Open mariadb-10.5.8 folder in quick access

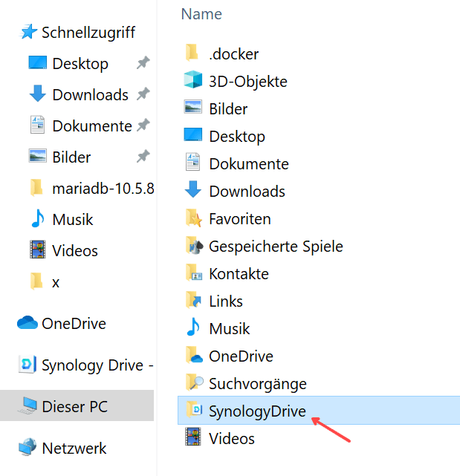103,188
